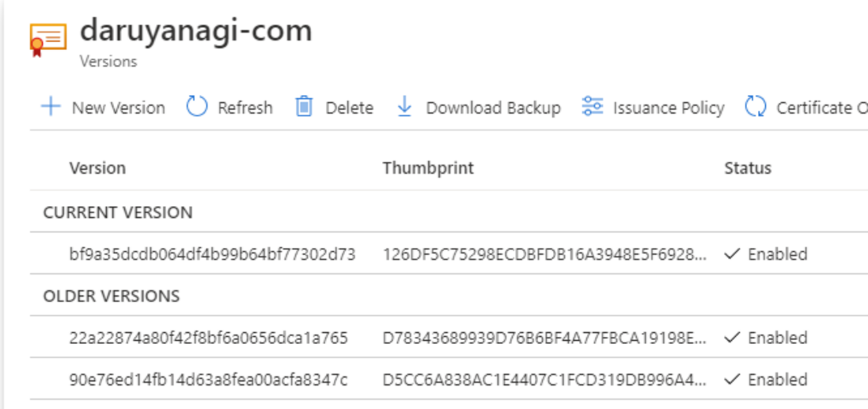This screenshot has width=868, height=409.
Task: Click the New Version plus icon
Action: point(51,107)
